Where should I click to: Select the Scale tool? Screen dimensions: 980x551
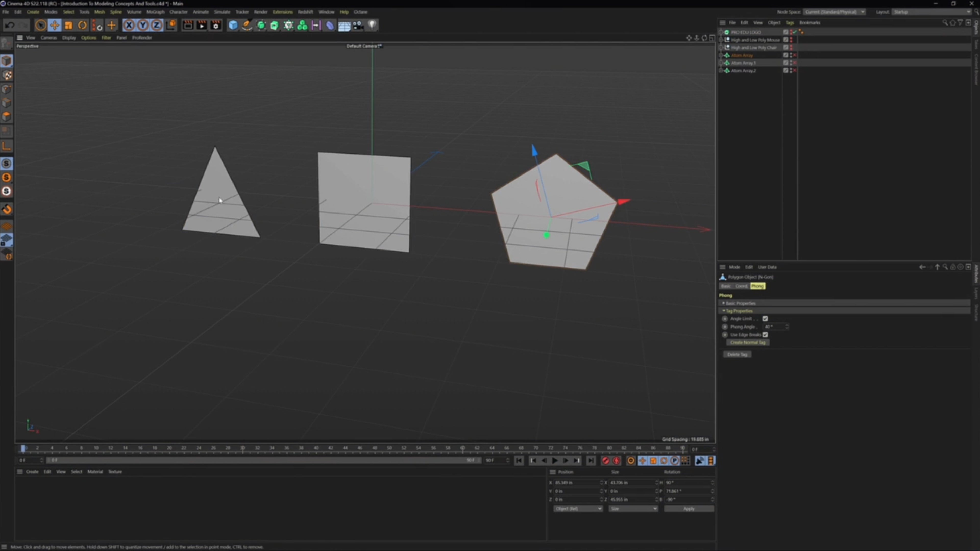coord(68,26)
